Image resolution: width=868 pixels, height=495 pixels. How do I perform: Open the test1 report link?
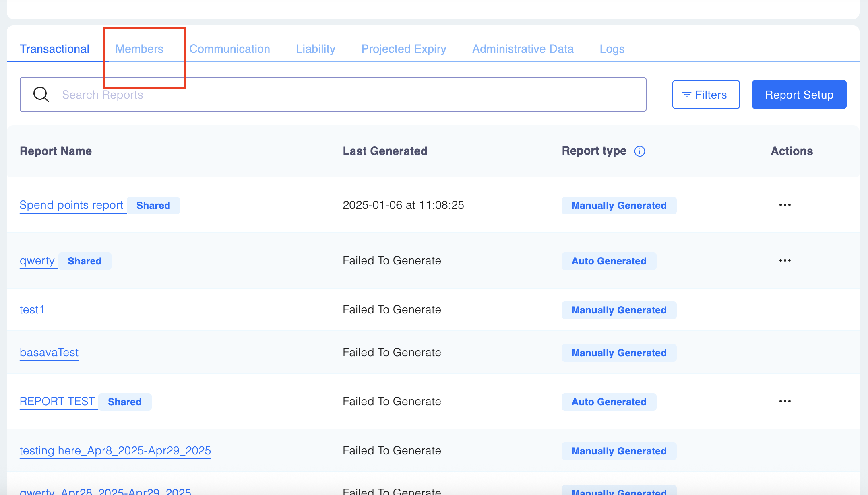pyautogui.click(x=32, y=310)
